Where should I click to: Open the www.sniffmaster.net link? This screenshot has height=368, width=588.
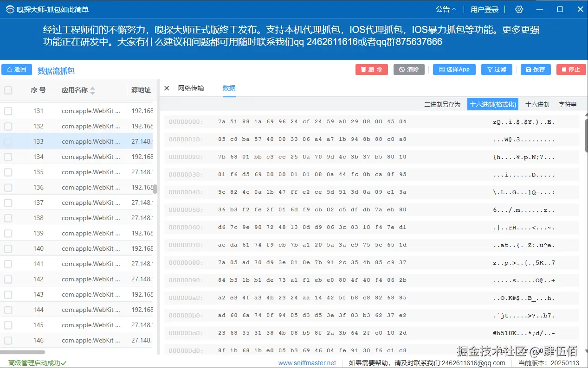click(308, 363)
